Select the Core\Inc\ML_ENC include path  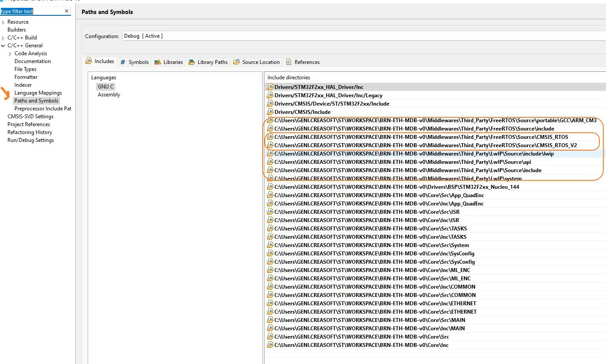(372, 270)
